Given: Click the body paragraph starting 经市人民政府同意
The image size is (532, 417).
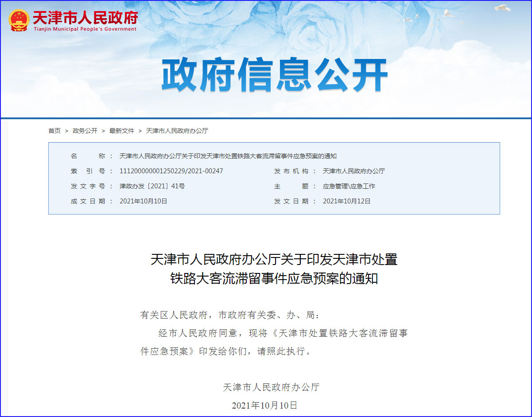Looking at the screenshot, I should coord(274,342).
